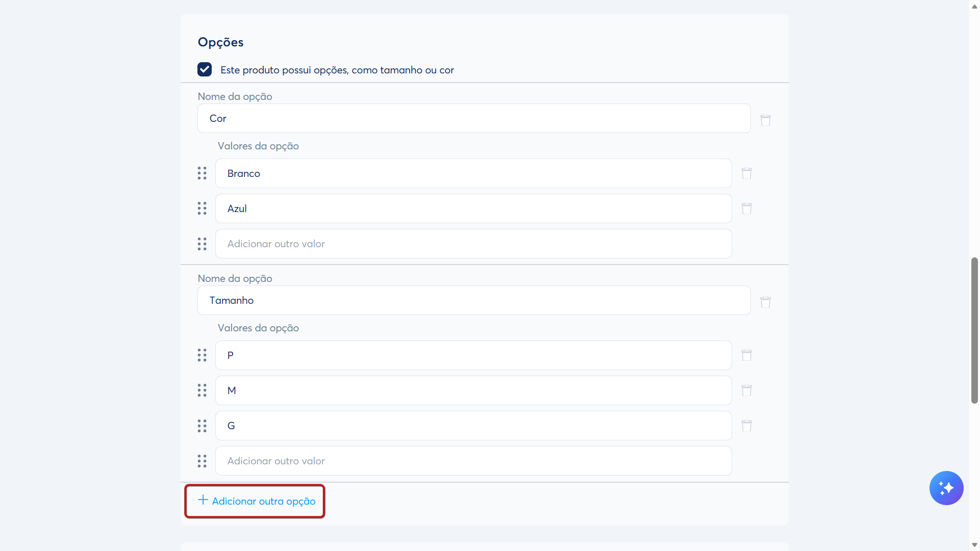Viewport: 980px width, 551px height.
Task: Click 'Adicionar outro valor' under Cor
Action: (x=473, y=244)
